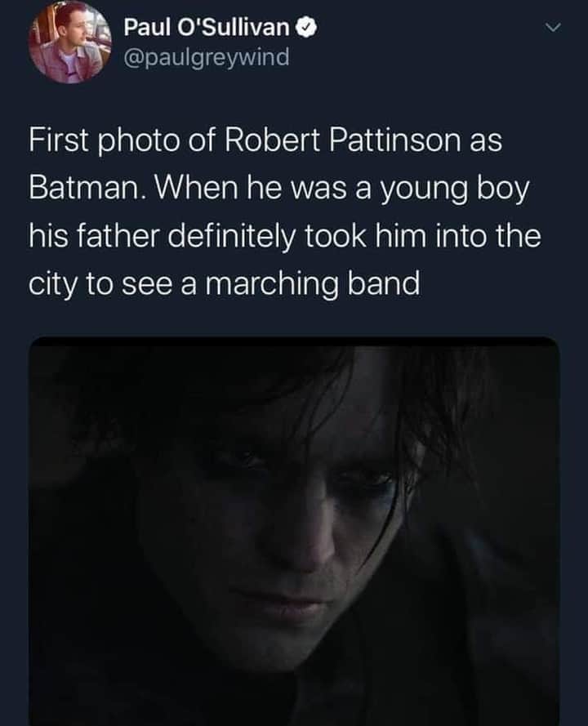
Task: Open the attached dark movie still
Action: (294, 531)
